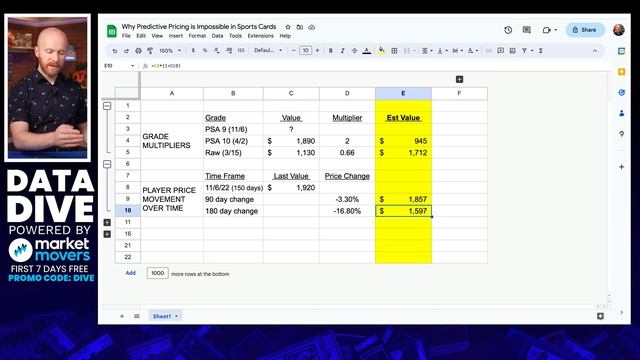Select cell with value 1,890
Image resolution: width=640 pixels, height=360 pixels.
[291, 141]
